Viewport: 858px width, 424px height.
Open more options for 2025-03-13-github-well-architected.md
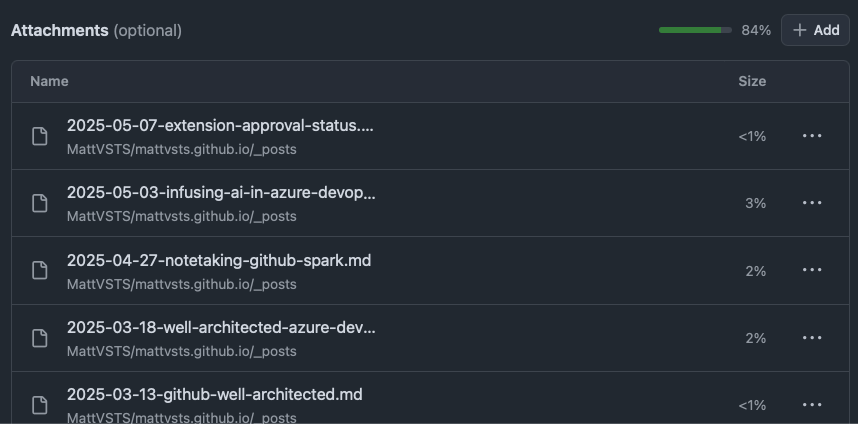(x=812, y=405)
